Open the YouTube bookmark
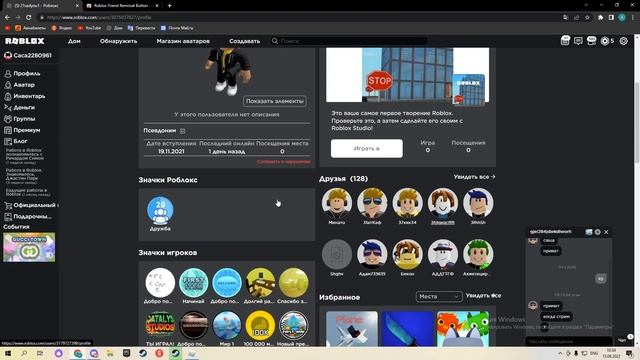640x360 pixels. (x=89, y=28)
